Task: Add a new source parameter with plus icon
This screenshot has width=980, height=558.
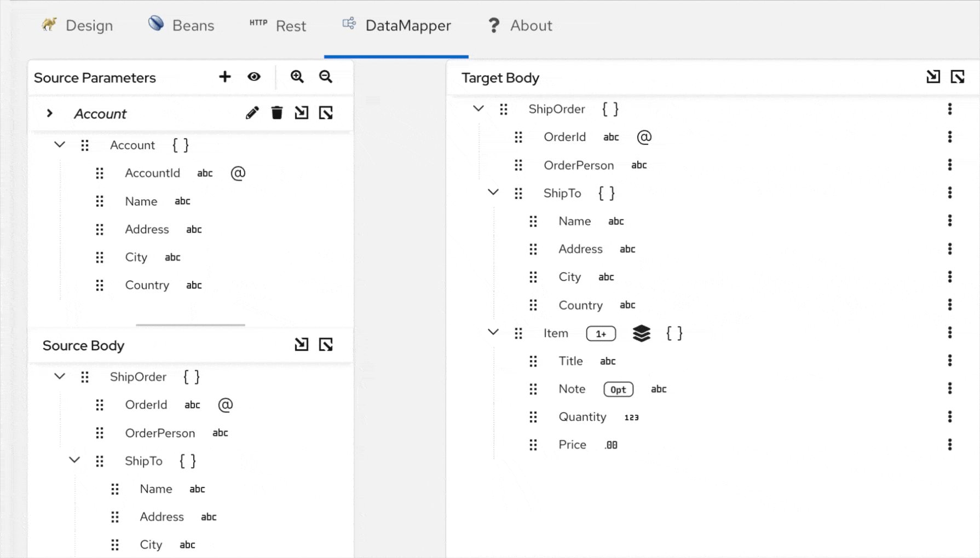Action: point(224,77)
